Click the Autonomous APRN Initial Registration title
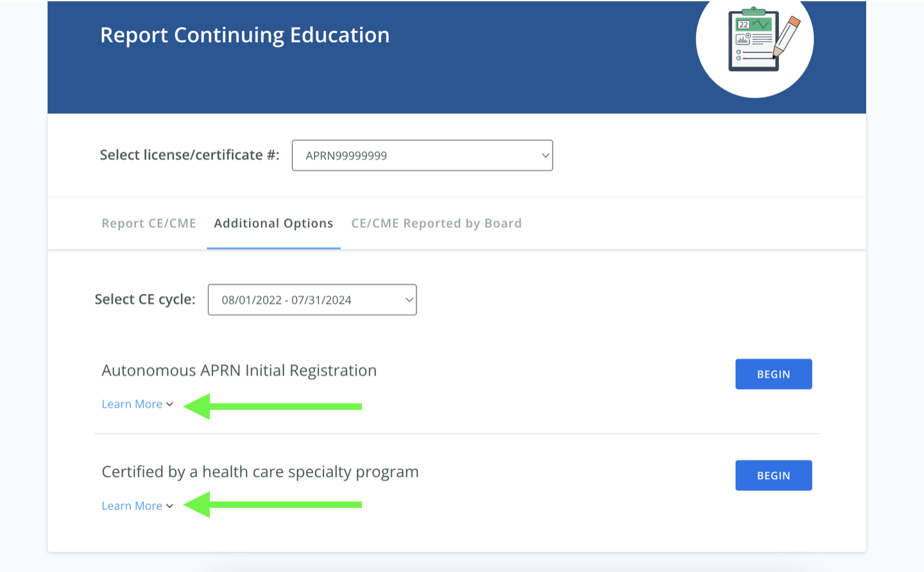The height and width of the screenshot is (572, 924). (x=239, y=371)
